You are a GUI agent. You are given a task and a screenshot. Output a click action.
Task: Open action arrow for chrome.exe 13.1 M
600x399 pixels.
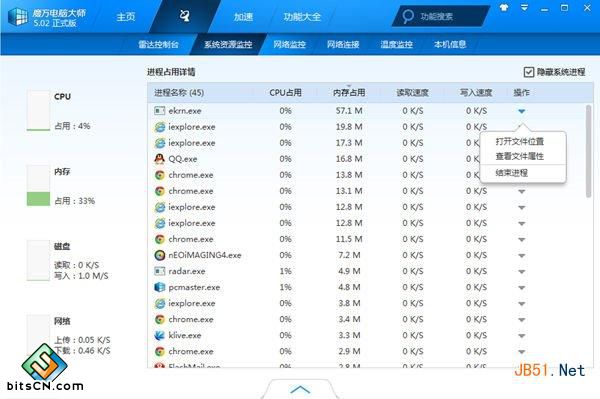tap(522, 191)
